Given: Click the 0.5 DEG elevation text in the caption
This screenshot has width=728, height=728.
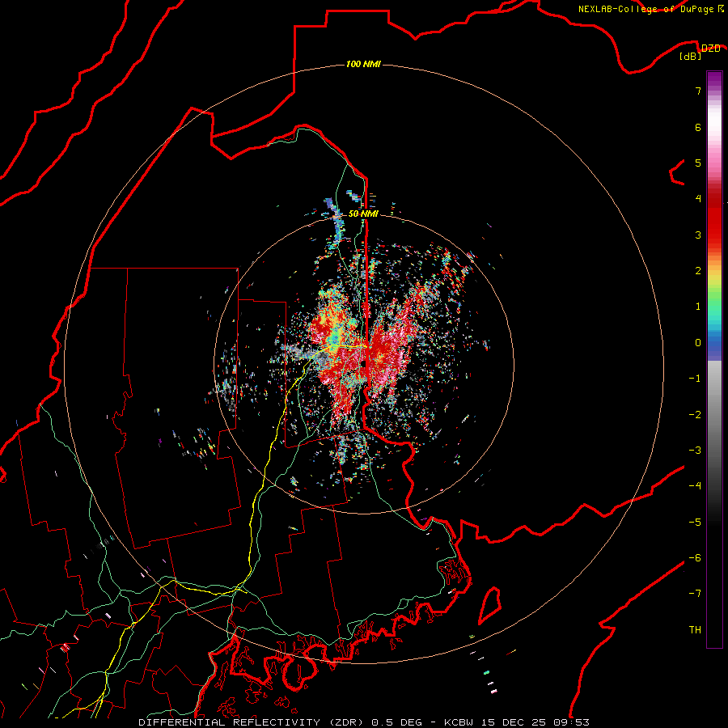Looking at the screenshot, I should tap(397, 722).
